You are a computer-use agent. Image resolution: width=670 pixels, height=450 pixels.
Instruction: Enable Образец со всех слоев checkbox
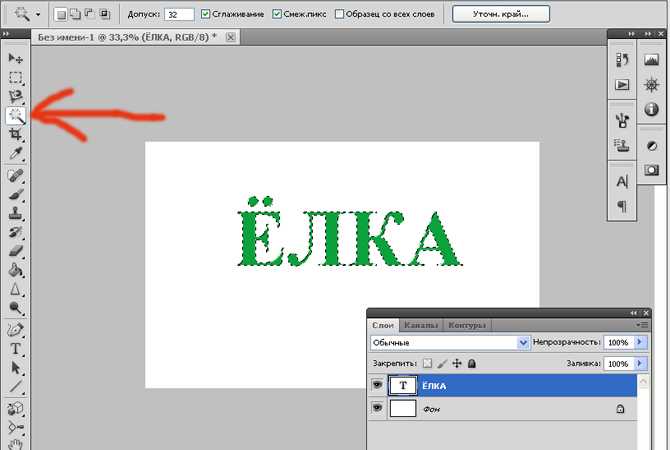tap(339, 14)
